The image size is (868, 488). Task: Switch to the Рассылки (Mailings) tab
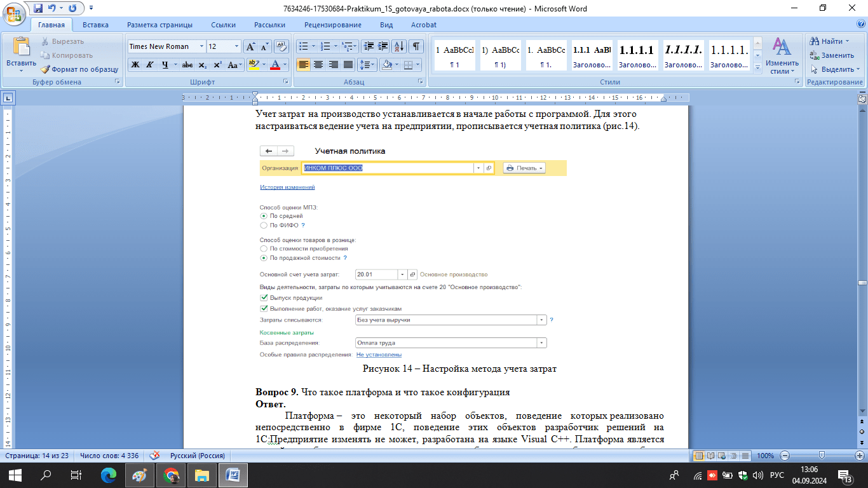coord(269,25)
